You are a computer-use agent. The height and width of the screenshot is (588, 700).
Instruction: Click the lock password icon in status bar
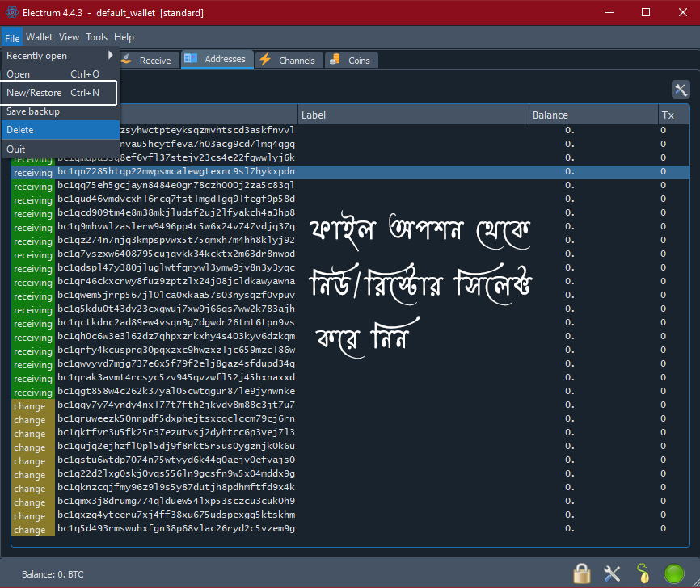click(x=582, y=573)
